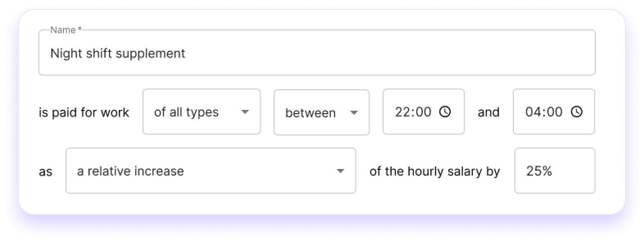Screen dimensions: 644x242
Task: Click the 'is paid for work' label
Action: [x=84, y=112]
